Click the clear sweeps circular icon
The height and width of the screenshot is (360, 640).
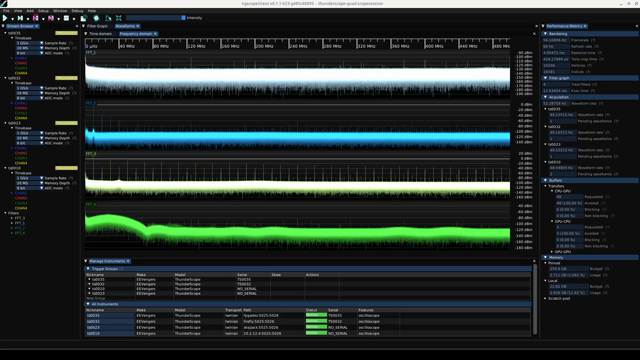(x=96, y=18)
